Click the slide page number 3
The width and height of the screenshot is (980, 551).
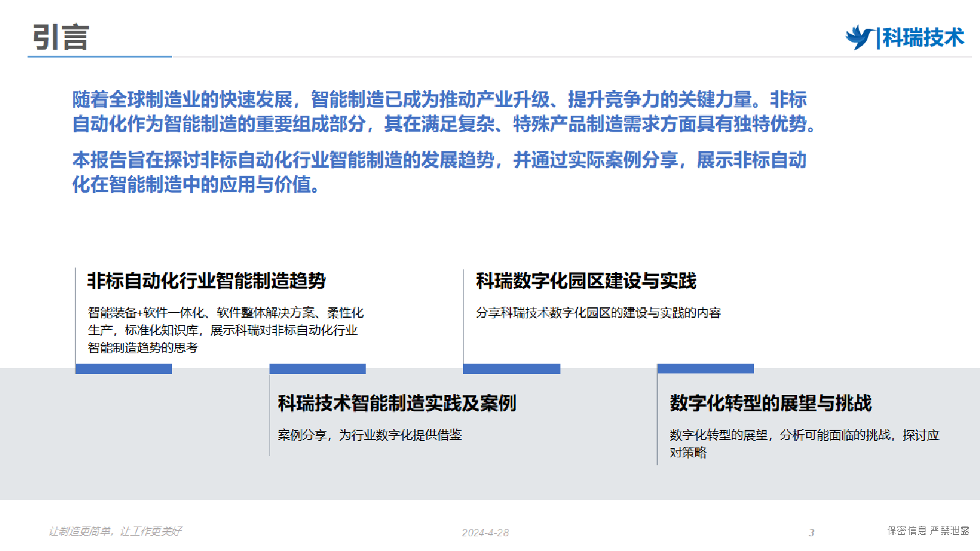(812, 533)
